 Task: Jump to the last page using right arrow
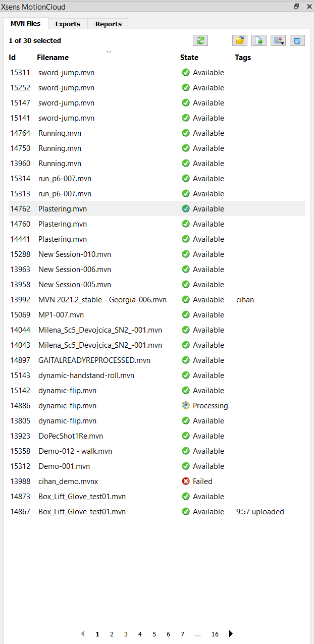click(x=231, y=634)
